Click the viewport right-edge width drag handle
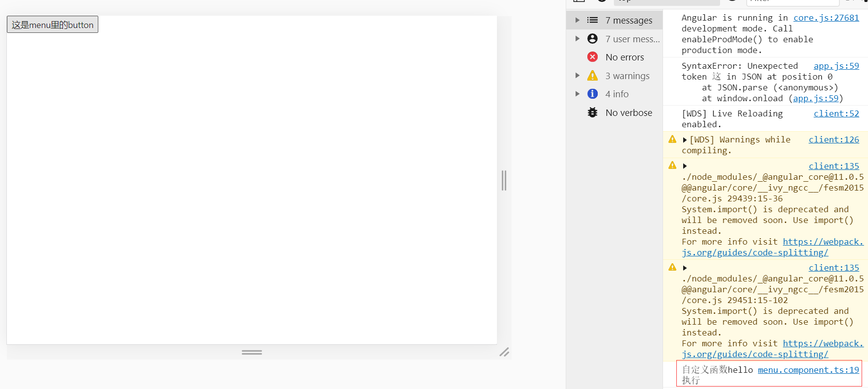 click(x=504, y=180)
